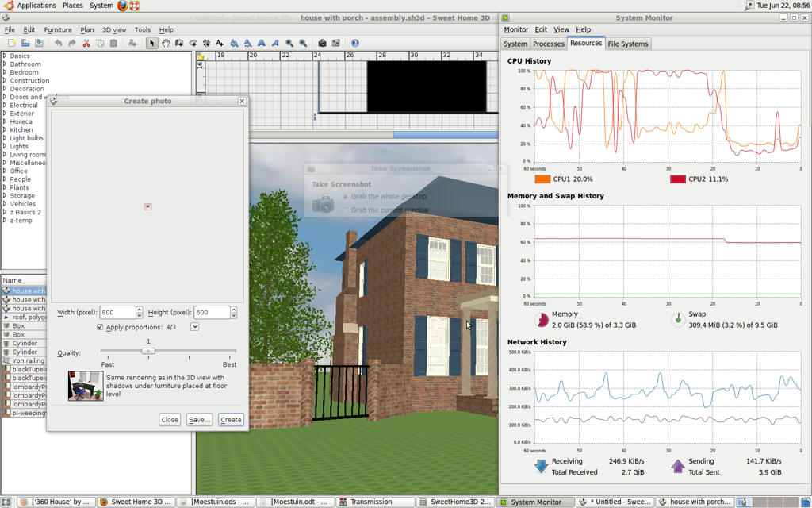Open the Furniture menu
The height and width of the screenshot is (508, 812).
click(58, 30)
